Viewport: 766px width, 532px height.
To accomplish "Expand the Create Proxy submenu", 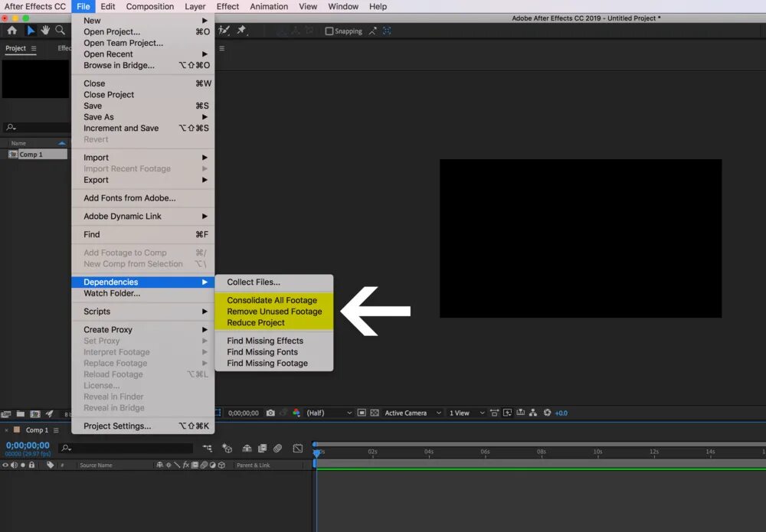I will pyautogui.click(x=143, y=330).
